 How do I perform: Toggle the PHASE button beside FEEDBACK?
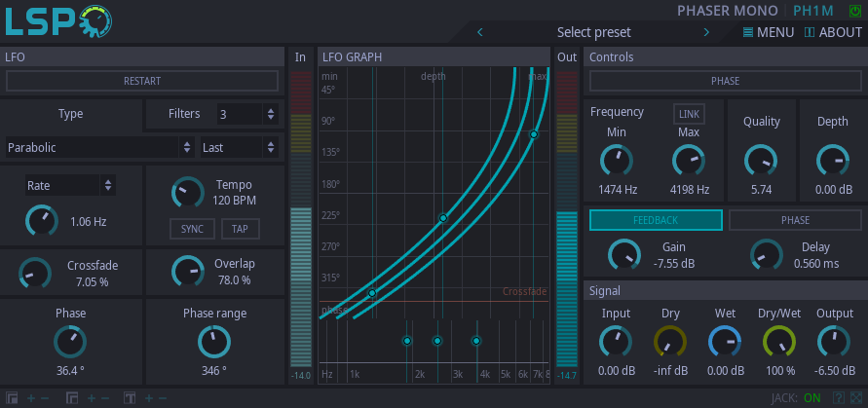[x=796, y=220]
